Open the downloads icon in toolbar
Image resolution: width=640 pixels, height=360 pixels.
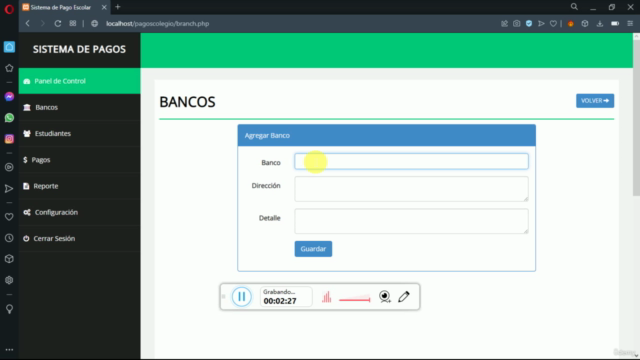point(600,24)
